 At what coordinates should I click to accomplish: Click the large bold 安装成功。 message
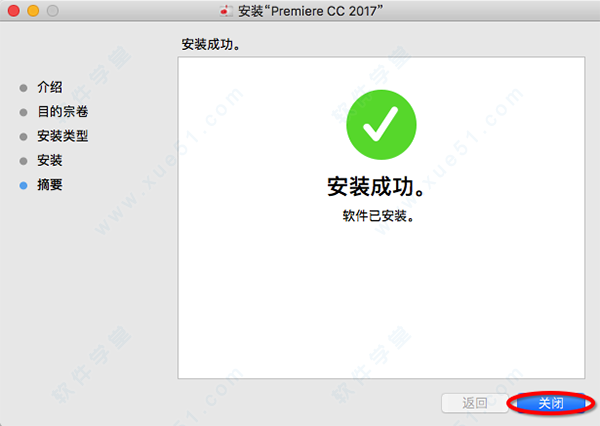(377, 187)
